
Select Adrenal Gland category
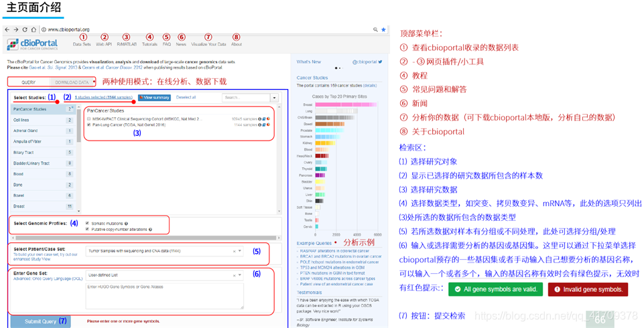point(43,131)
